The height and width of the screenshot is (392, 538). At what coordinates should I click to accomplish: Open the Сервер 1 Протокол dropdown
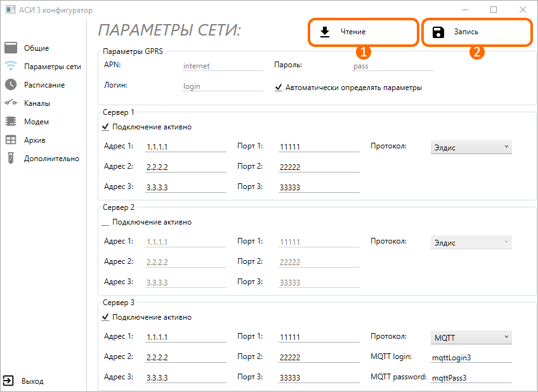(x=471, y=147)
